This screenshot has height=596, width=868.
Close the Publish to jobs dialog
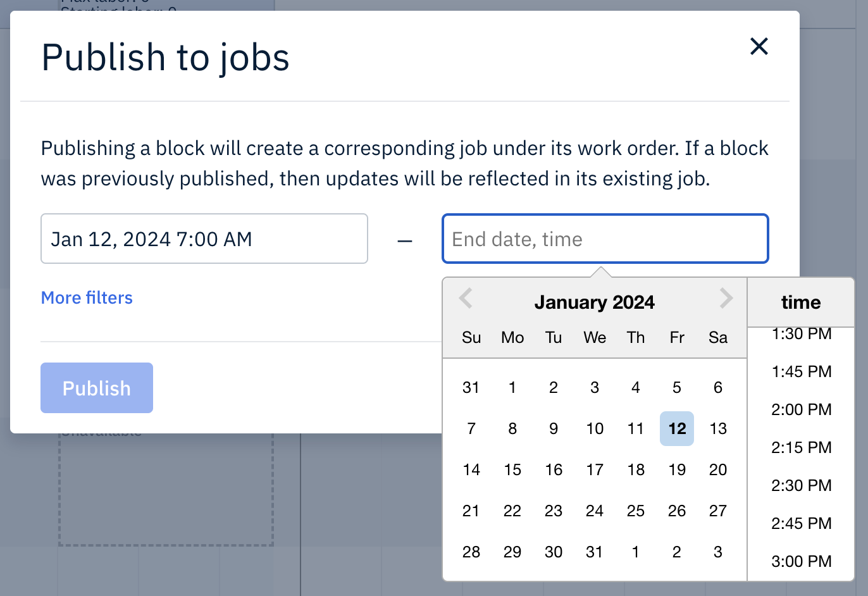(759, 46)
